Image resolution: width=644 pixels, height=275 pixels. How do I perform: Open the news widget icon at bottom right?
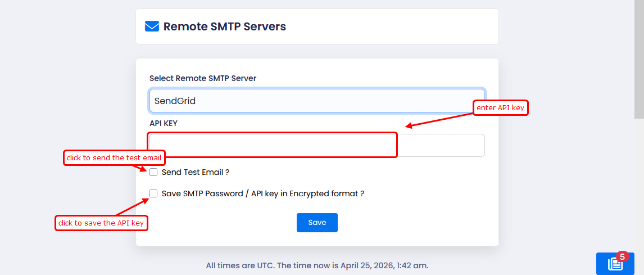pos(614,264)
